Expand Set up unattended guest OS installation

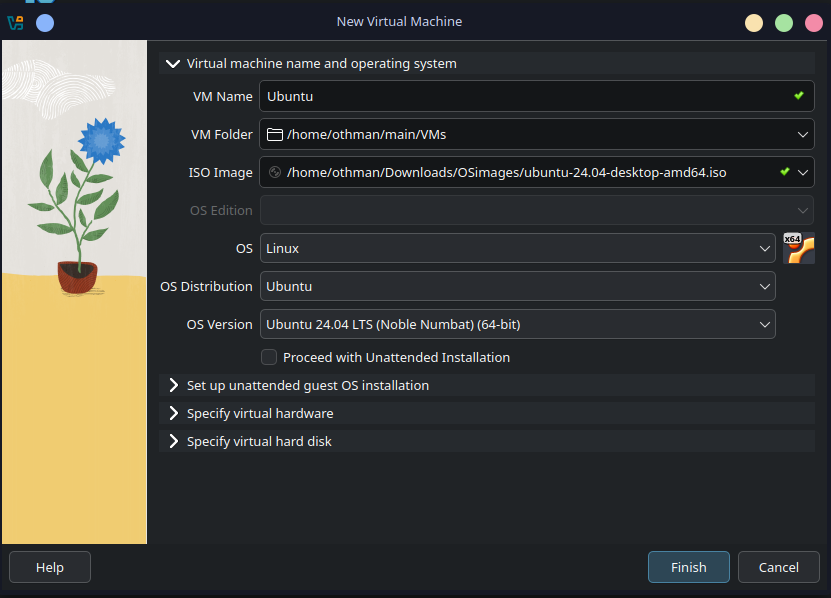pos(174,385)
